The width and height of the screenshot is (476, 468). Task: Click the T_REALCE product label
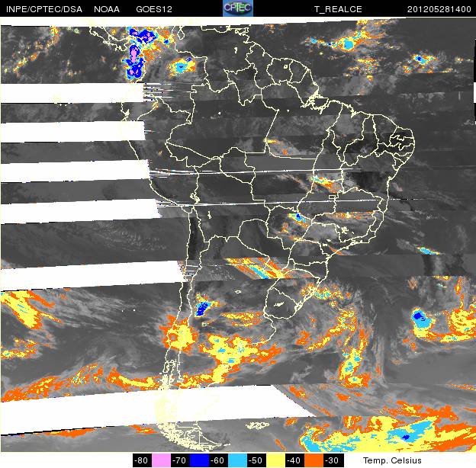(338, 9)
